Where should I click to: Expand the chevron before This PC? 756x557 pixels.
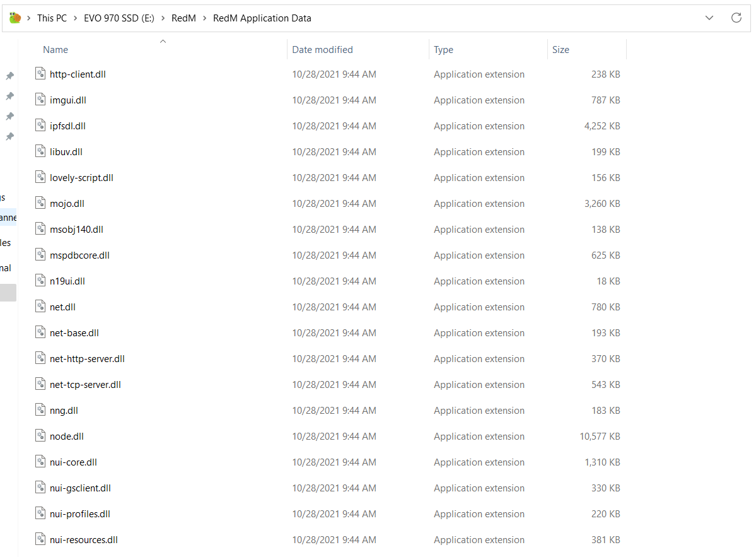pos(29,18)
